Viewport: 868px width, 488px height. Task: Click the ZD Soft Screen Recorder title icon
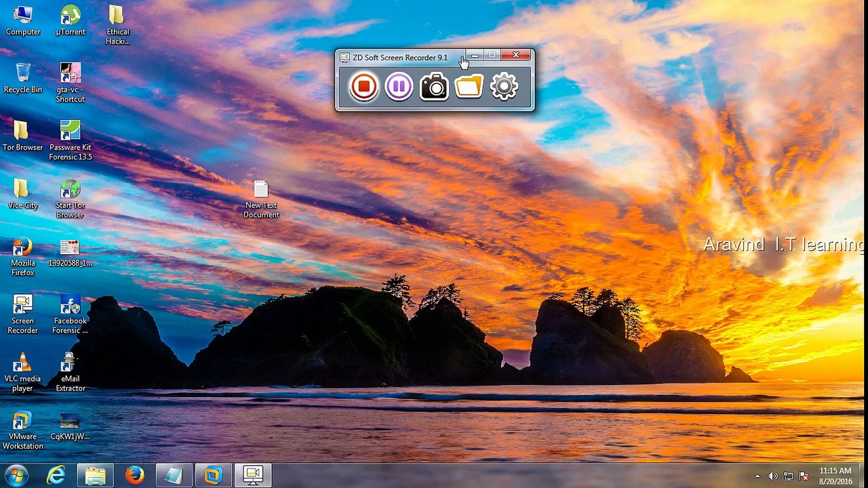point(344,58)
